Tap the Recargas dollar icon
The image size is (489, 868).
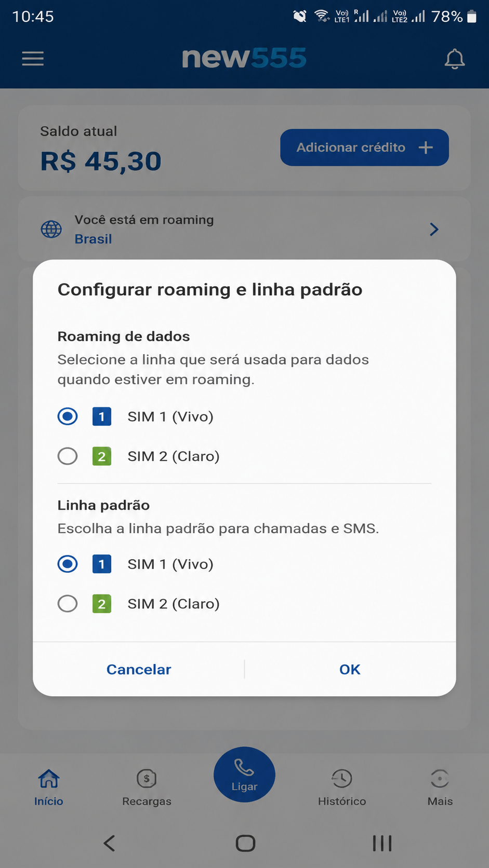pyautogui.click(x=147, y=778)
